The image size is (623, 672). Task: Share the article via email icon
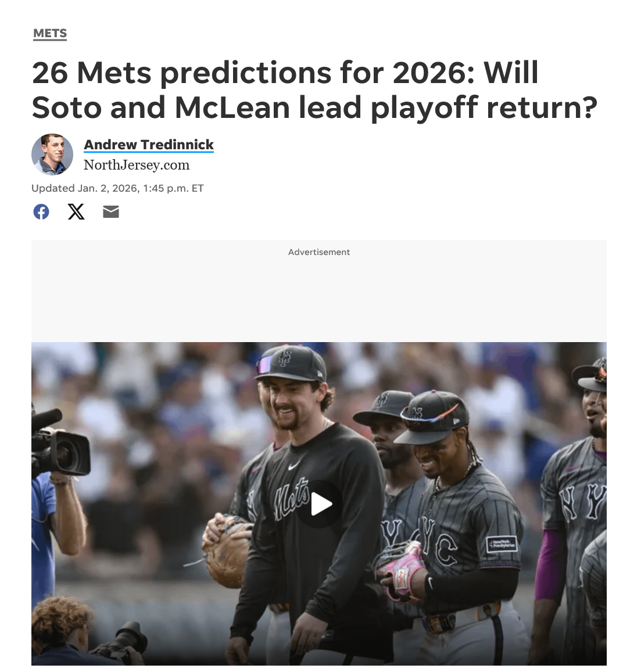coord(111,212)
